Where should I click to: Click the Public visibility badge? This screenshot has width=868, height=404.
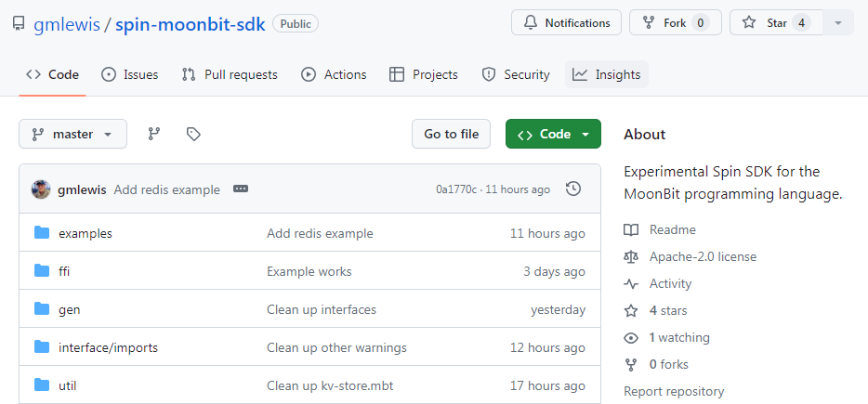click(296, 24)
